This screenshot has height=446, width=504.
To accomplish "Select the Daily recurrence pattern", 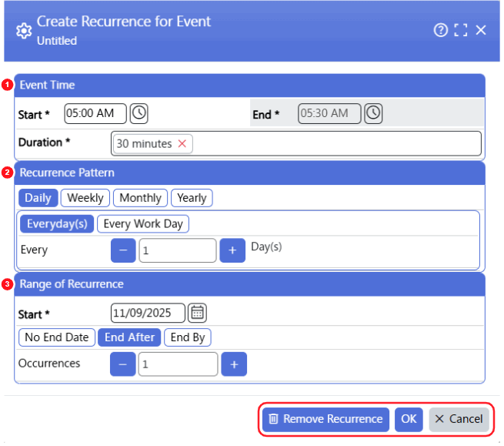I will pos(38,198).
